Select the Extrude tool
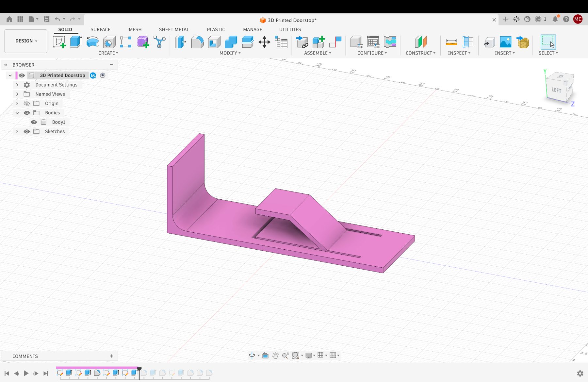The image size is (588, 382). pyautogui.click(x=76, y=42)
